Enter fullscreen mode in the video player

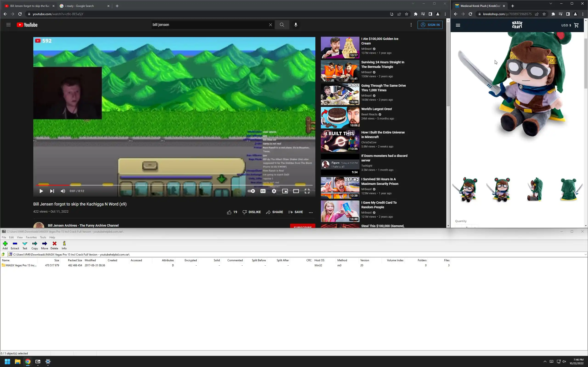tap(307, 191)
